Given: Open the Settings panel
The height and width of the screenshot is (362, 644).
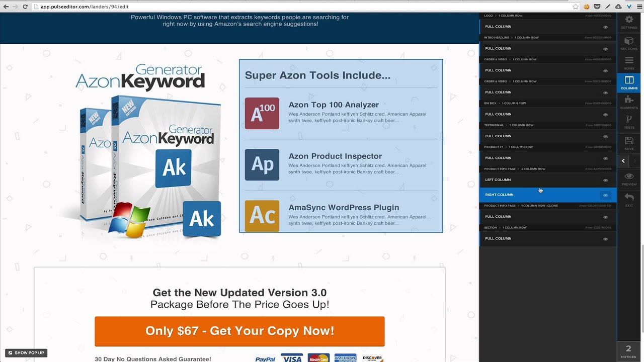Looking at the screenshot, I should (x=629, y=22).
